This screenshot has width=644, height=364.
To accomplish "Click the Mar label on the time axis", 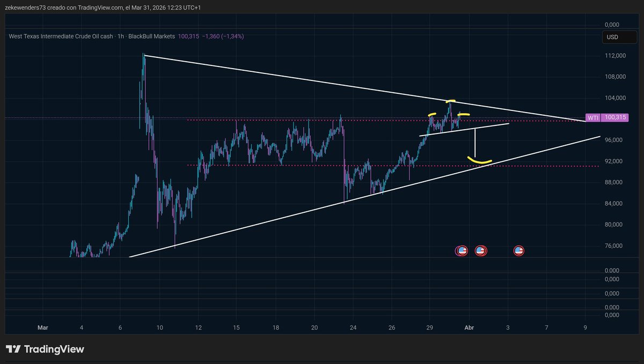I will pyautogui.click(x=42, y=327).
